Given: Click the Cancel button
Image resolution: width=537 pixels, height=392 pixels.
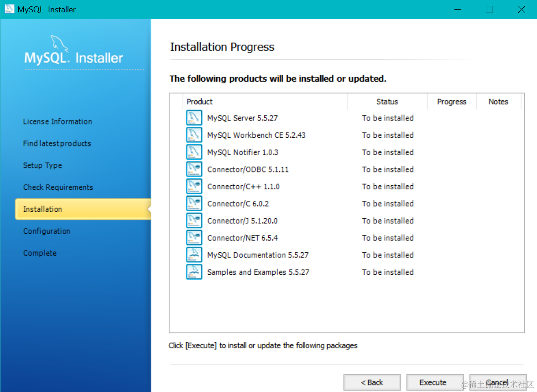Looking at the screenshot, I should [x=498, y=382].
